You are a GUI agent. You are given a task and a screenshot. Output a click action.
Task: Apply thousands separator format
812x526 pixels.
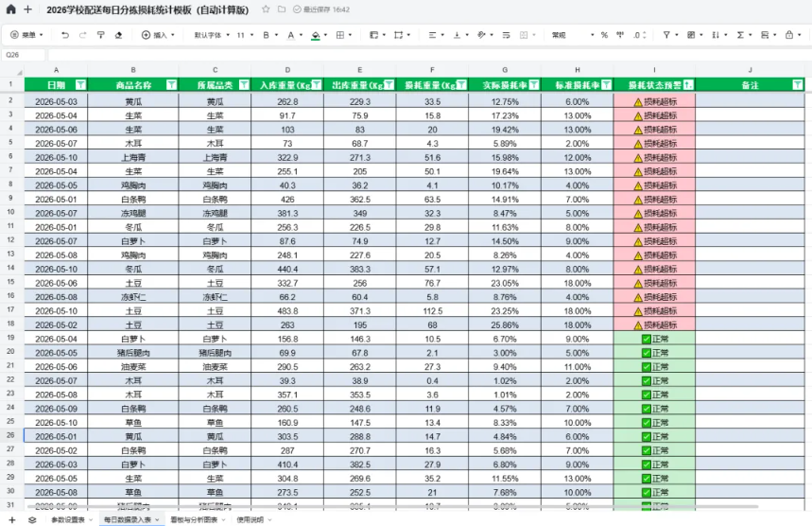620,35
